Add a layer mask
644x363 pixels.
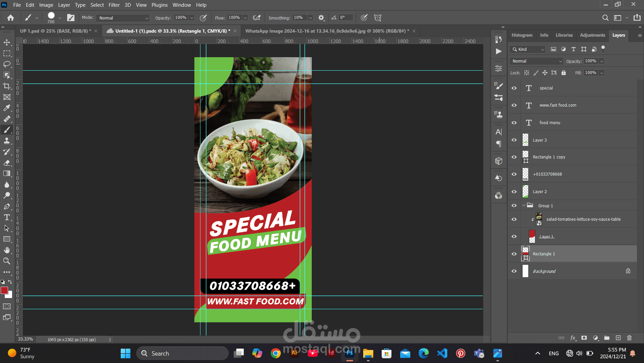(x=584, y=338)
